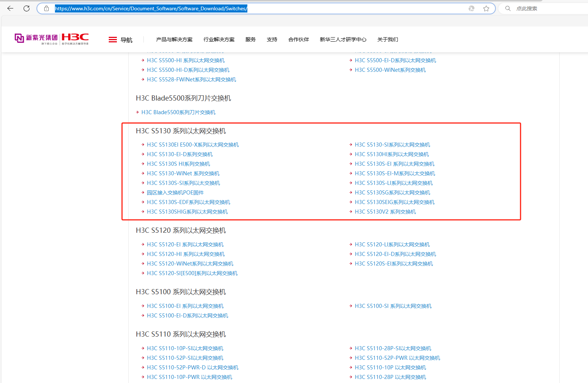Open the hamburger 导航 menu icon
The image size is (588, 383).
(x=113, y=40)
